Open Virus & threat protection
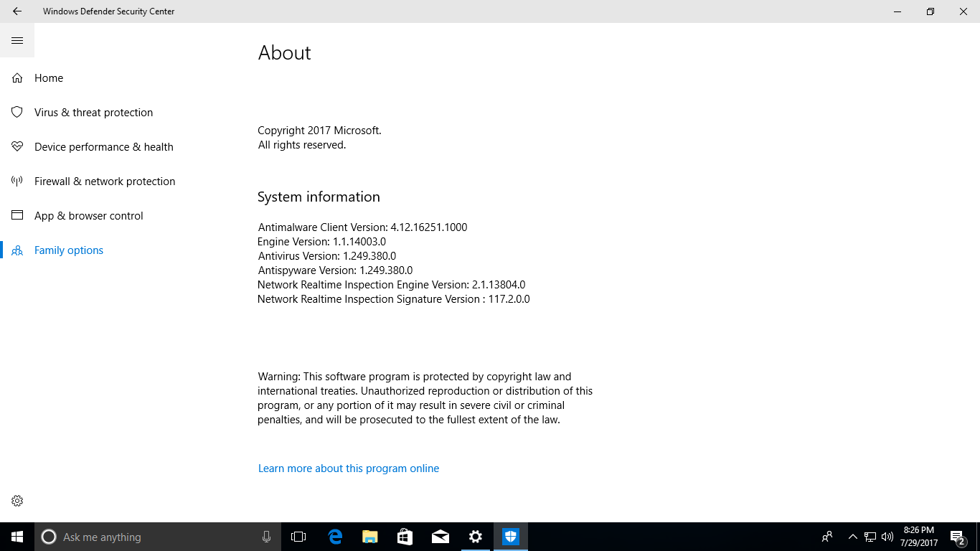The height and width of the screenshot is (551, 980). pyautogui.click(x=93, y=113)
